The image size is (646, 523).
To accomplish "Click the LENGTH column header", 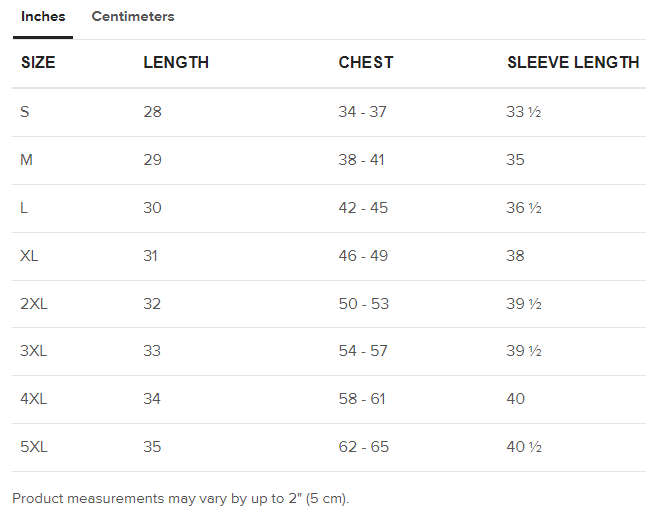I will coord(176,63).
